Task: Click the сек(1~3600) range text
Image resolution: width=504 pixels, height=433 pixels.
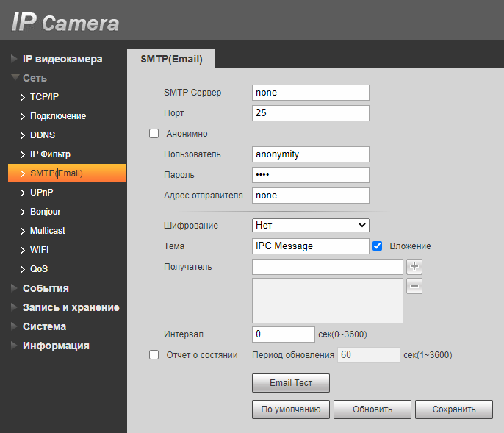Action: [x=428, y=355]
